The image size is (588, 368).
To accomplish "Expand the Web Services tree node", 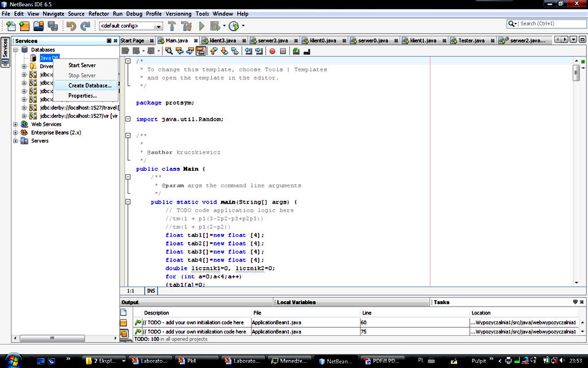I will click(16, 124).
